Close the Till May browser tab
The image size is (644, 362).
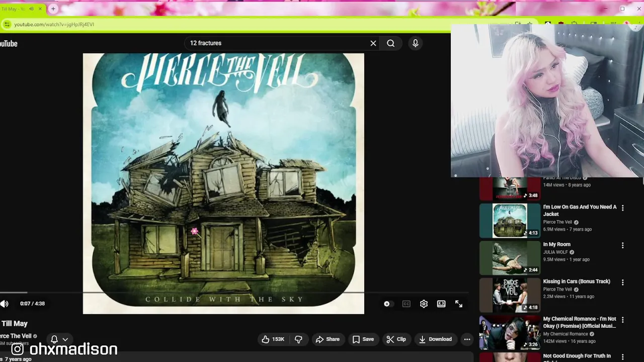tap(40, 9)
